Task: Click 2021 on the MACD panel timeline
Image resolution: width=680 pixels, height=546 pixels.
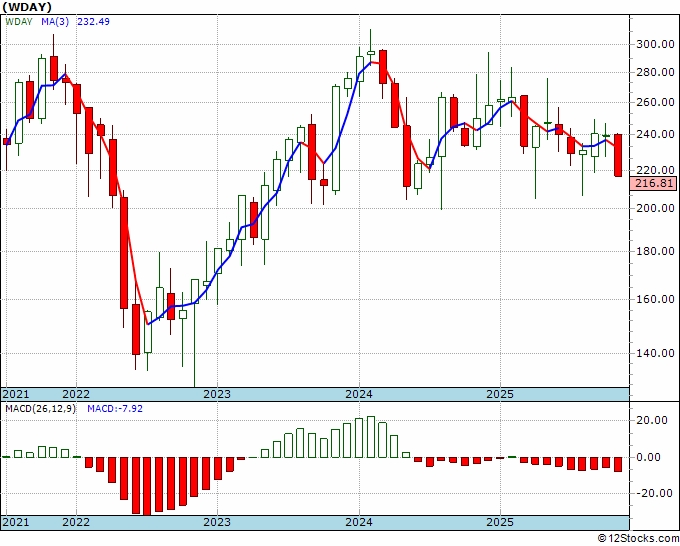Action: point(16,522)
